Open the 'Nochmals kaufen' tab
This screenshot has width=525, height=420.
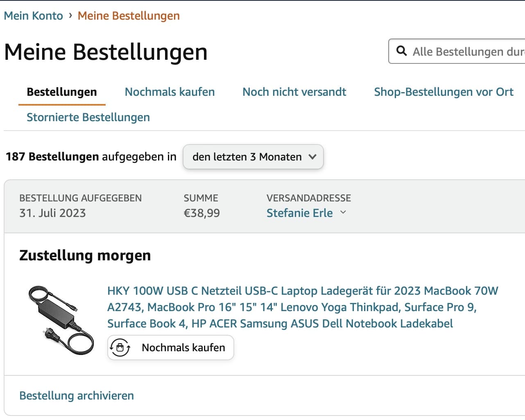tap(170, 92)
